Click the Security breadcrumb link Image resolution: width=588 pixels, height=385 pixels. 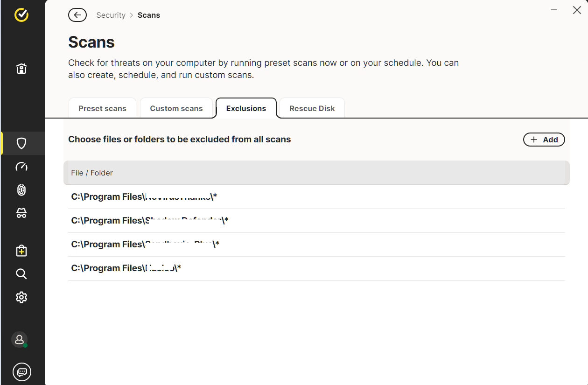tap(111, 15)
